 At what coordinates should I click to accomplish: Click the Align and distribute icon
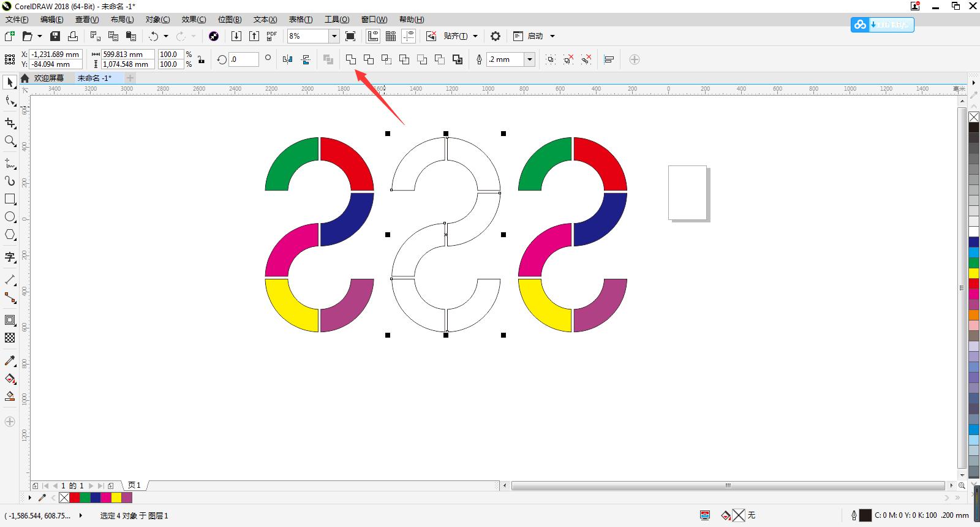coord(609,59)
